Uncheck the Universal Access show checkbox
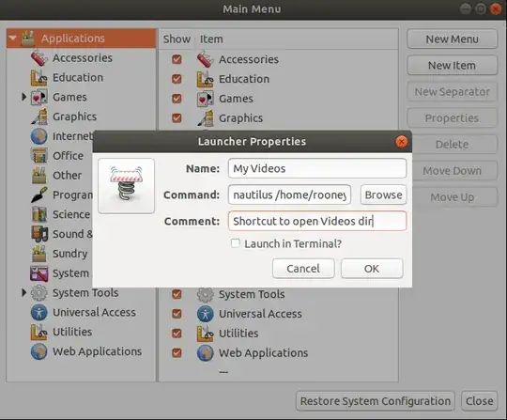Image resolution: width=507 pixels, height=420 pixels. pyautogui.click(x=177, y=314)
